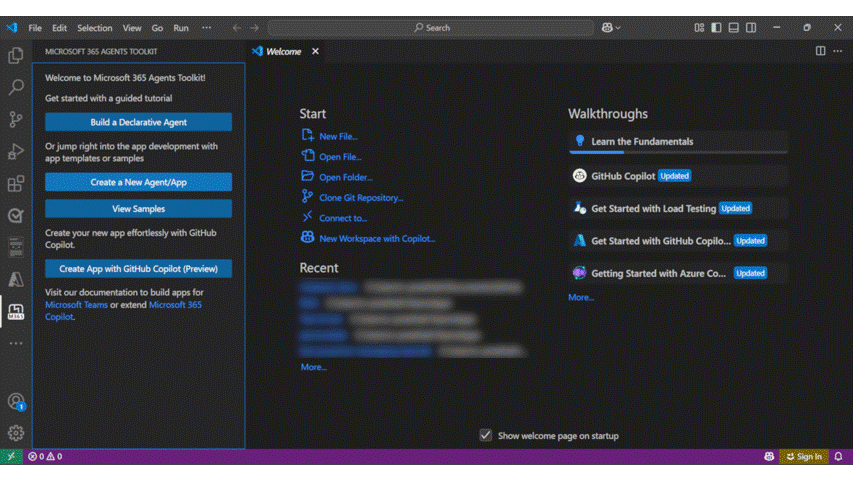Click the Clone Git Repository link
Viewport: 853px width, 480px height.
pos(361,197)
